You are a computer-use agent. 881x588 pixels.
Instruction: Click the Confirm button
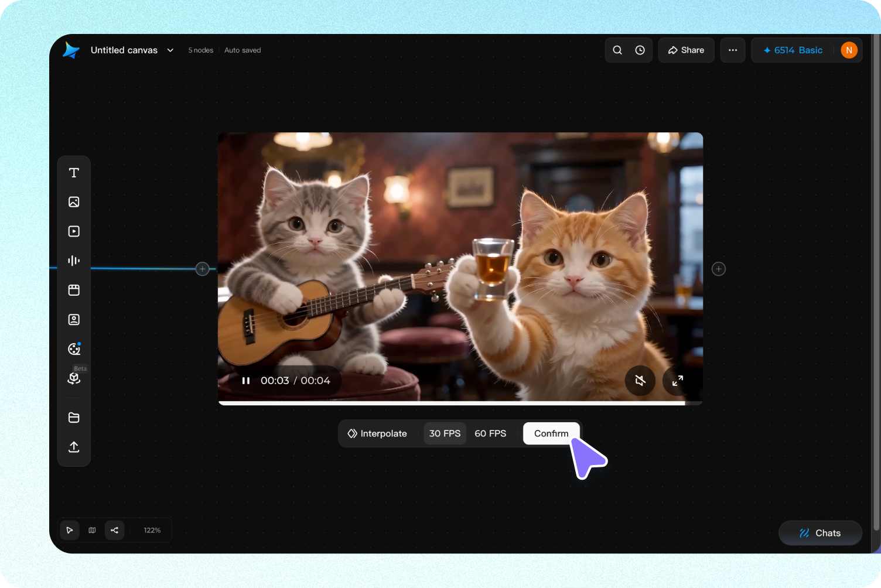pos(551,433)
